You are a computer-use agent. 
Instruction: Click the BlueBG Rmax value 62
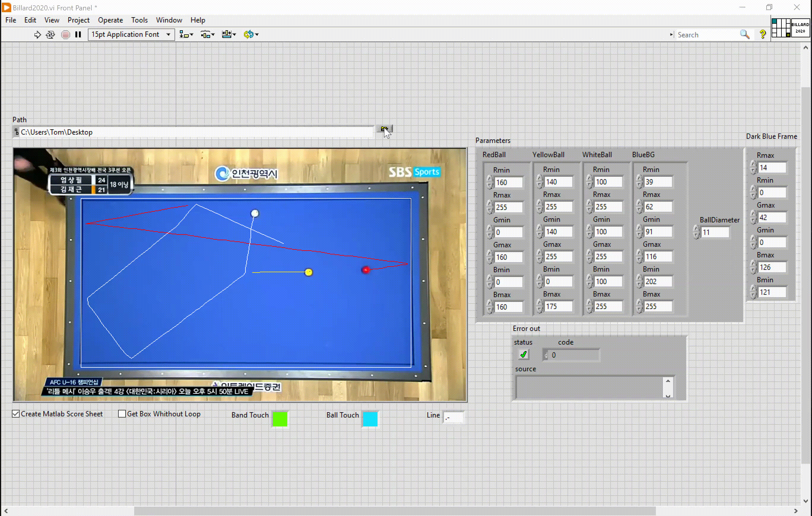pyautogui.click(x=658, y=207)
